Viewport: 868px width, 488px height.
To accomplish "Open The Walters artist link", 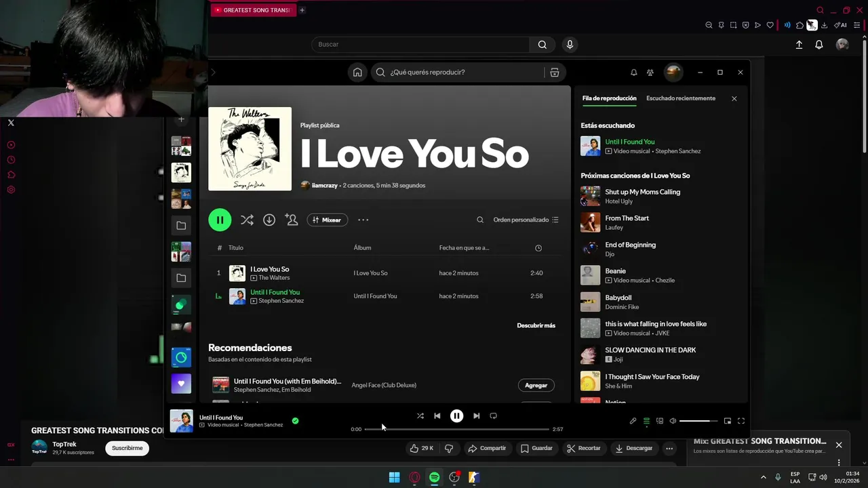I will click(274, 278).
